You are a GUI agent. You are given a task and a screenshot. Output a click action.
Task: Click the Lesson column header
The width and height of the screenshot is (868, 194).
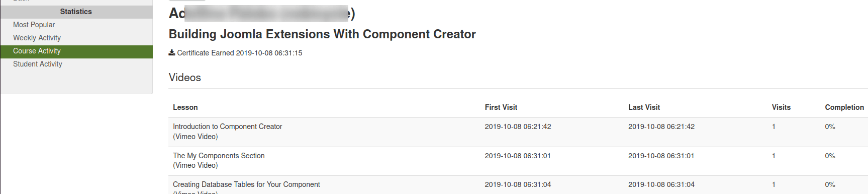tap(185, 107)
